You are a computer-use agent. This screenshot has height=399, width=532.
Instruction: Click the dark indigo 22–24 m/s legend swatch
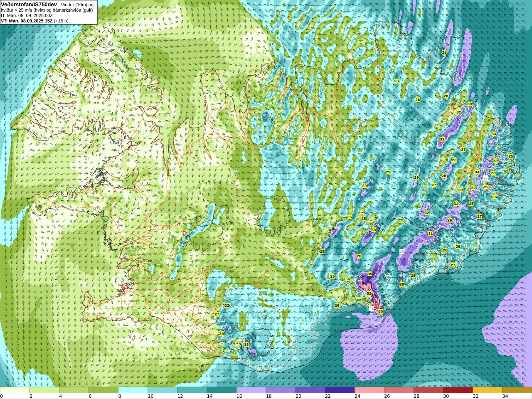[x=340, y=390]
